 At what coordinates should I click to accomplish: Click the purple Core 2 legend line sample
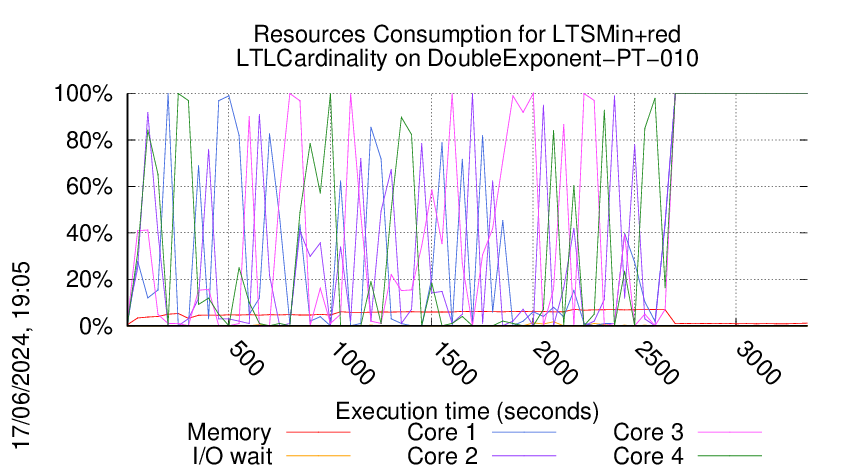524,456
